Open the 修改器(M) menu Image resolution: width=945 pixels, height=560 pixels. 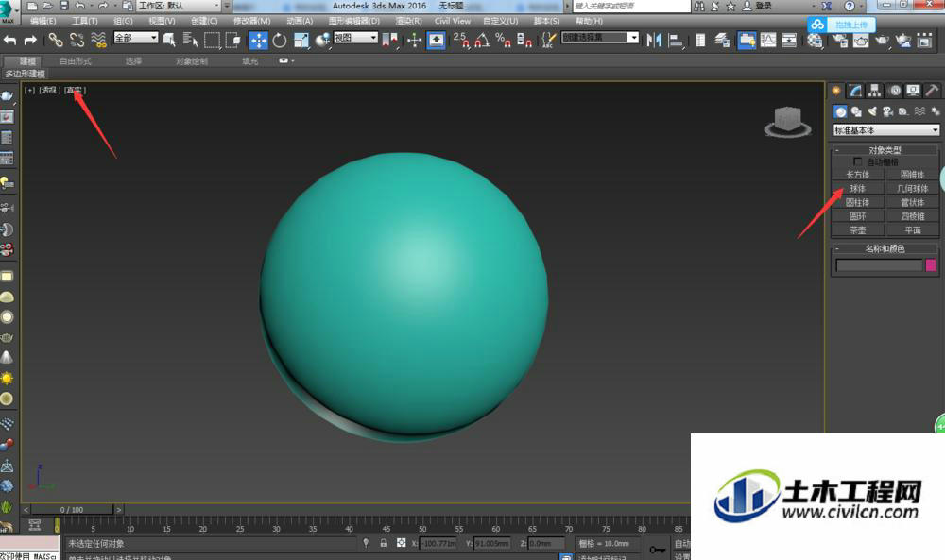coord(252,21)
